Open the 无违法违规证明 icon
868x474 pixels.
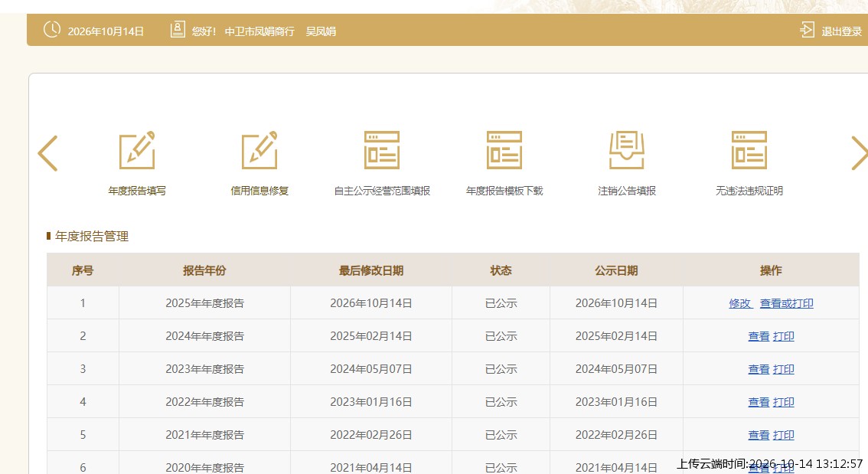pos(749,150)
